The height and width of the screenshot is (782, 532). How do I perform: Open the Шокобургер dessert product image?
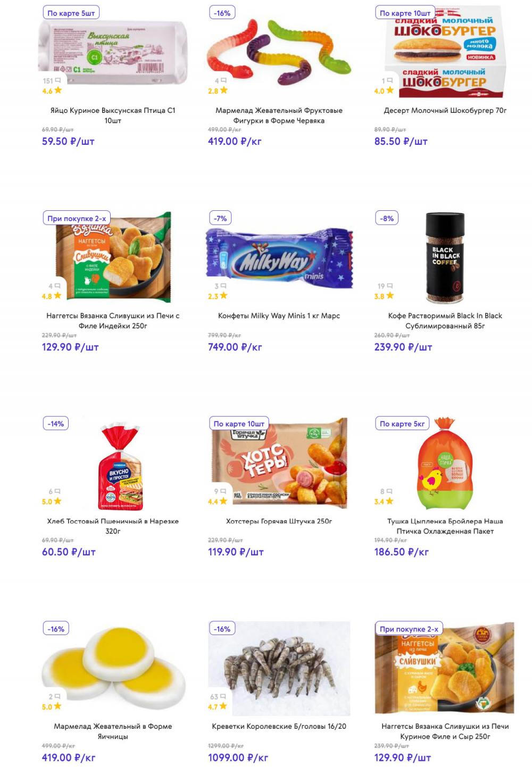point(445,52)
